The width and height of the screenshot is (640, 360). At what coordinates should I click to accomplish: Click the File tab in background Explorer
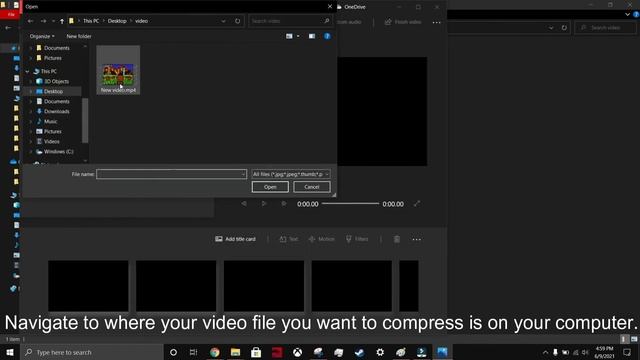click(11, 14)
